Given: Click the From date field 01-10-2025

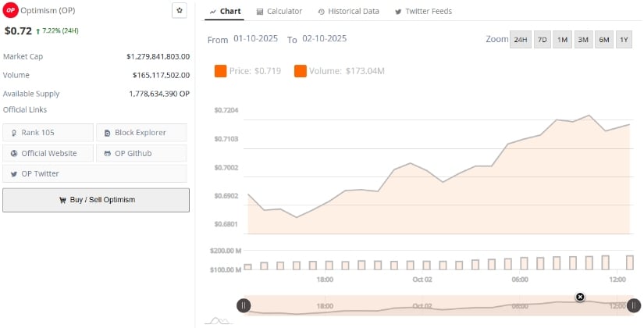Looking at the screenshot, I should (254, 38).
